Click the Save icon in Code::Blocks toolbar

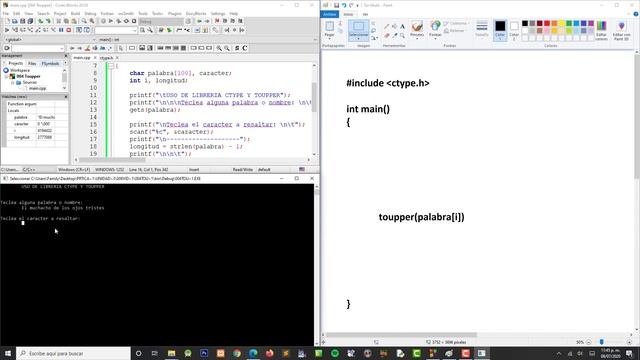[22, 21]
